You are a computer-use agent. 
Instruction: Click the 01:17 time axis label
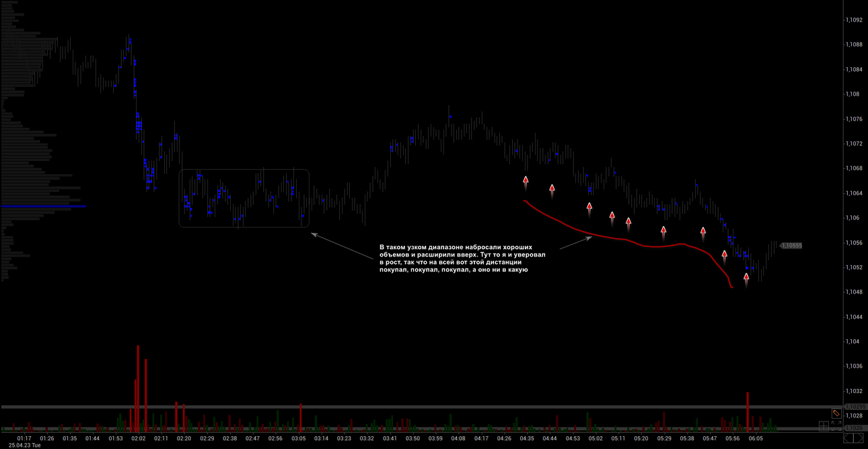[24, 438]
